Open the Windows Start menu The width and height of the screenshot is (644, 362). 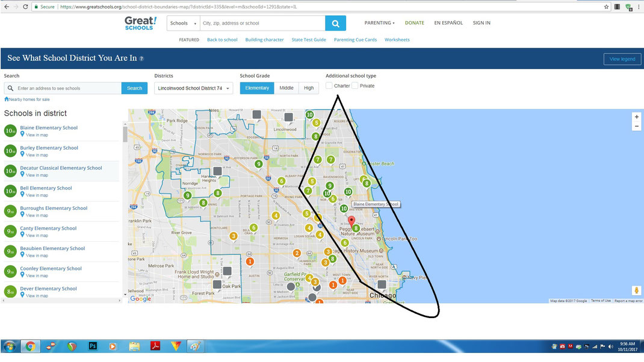10,346
